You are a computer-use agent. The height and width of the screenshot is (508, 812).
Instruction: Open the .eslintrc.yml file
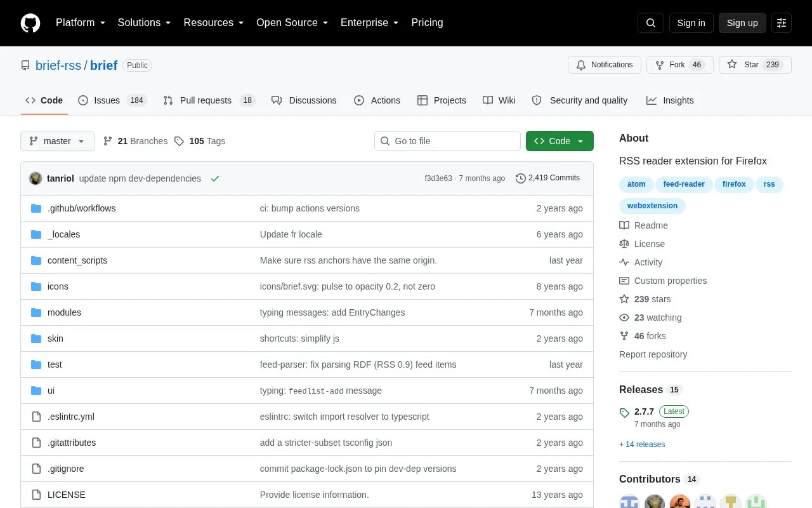(71, 417)
